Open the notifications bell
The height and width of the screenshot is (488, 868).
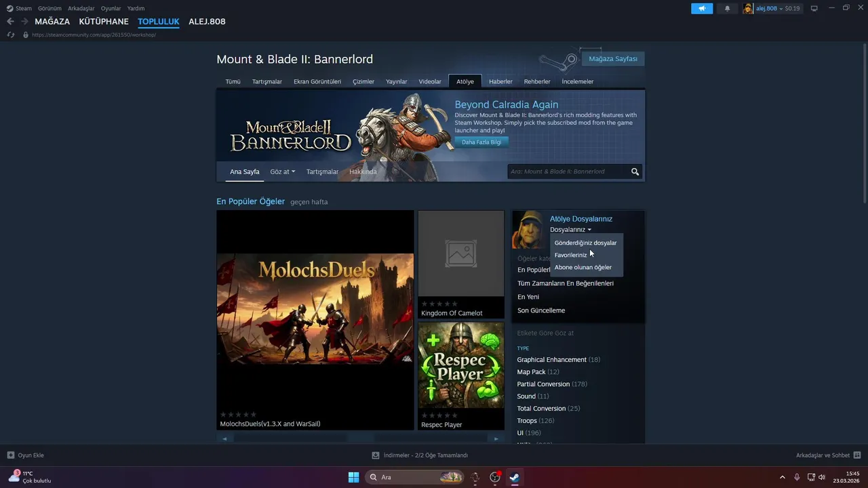(728, 8)
